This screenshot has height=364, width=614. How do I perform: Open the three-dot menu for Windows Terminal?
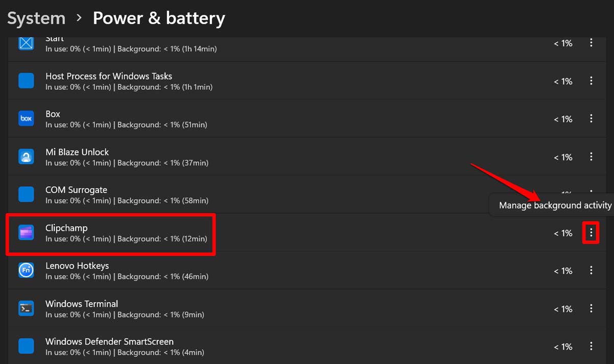[x=591, y=308]
